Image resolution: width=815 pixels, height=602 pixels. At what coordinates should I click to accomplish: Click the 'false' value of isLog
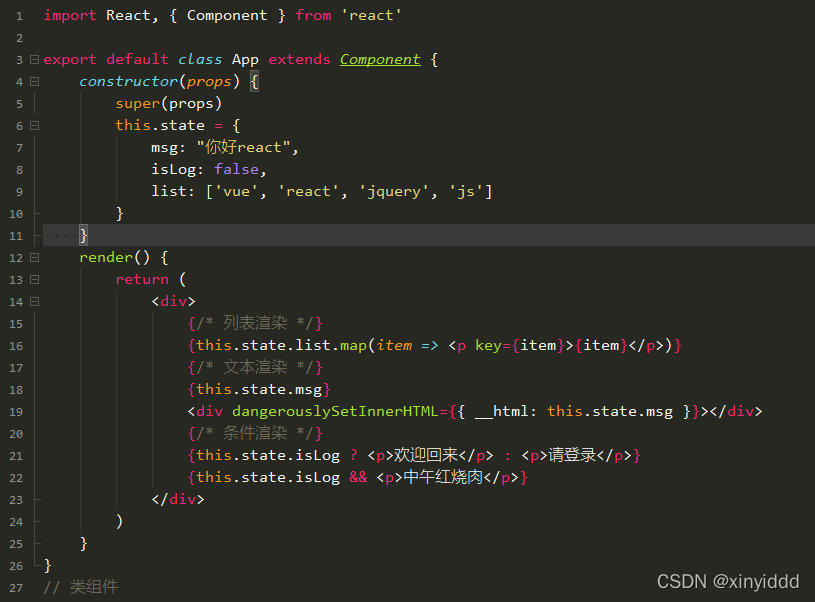click(236, 169)
